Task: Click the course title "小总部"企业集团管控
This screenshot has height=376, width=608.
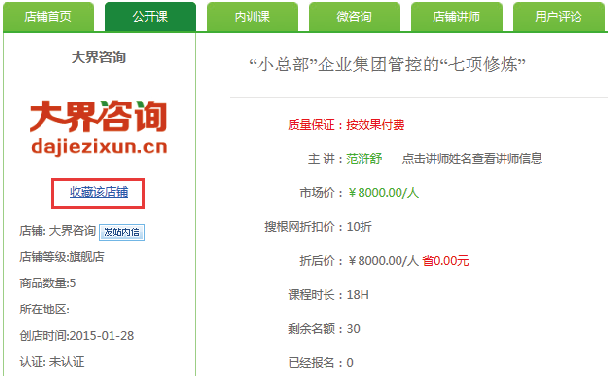Action: [x=387, y=64]
